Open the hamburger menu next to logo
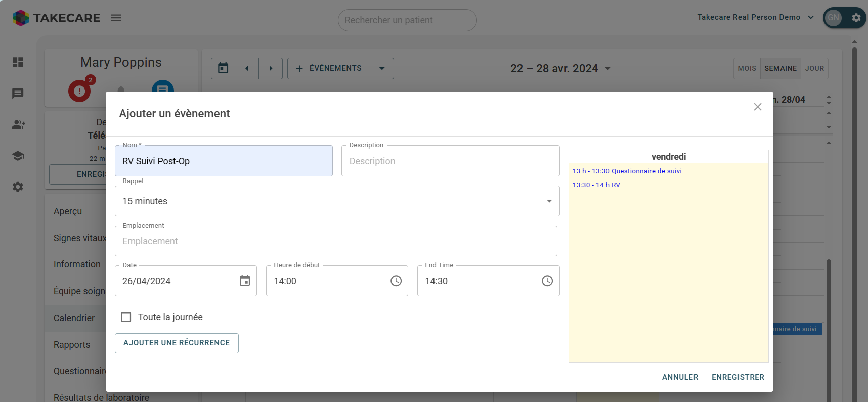Viewport: 868px width, 402px height. point(116,18)
